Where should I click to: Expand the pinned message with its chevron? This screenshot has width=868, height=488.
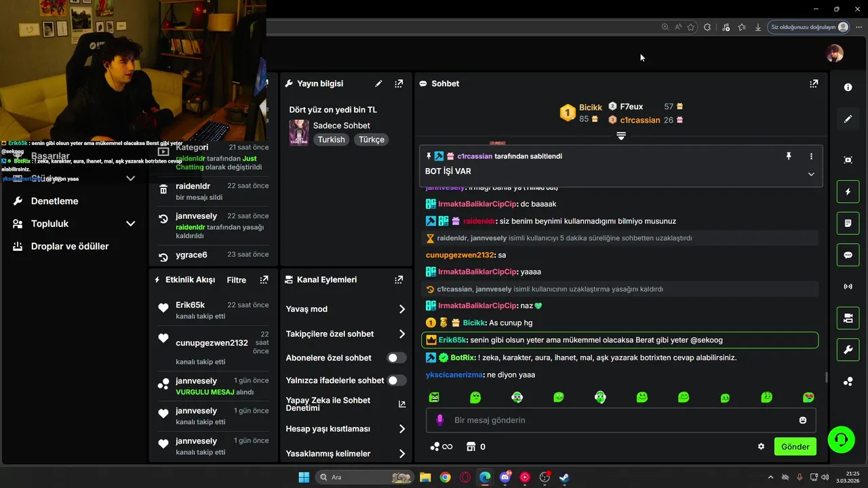coord(811,174)
